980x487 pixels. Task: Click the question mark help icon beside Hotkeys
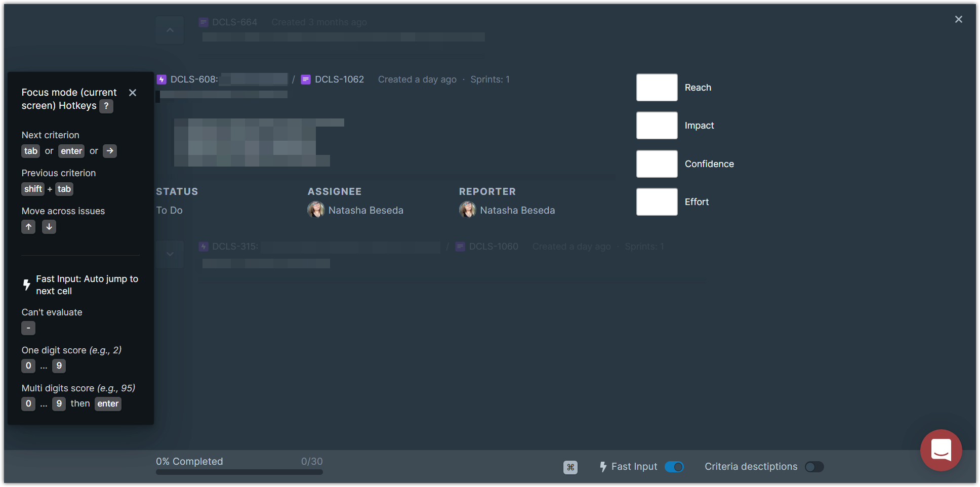click(x=106, y=106)
